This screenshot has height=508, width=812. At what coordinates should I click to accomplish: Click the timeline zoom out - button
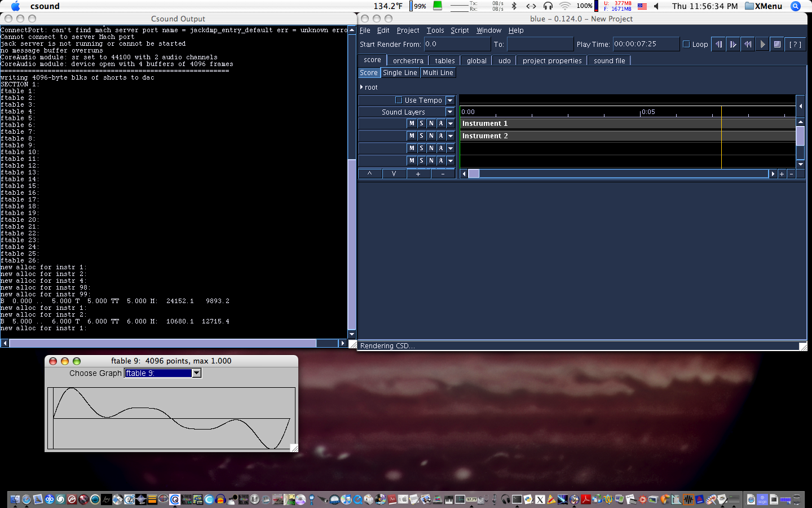[x=792, y=174]
